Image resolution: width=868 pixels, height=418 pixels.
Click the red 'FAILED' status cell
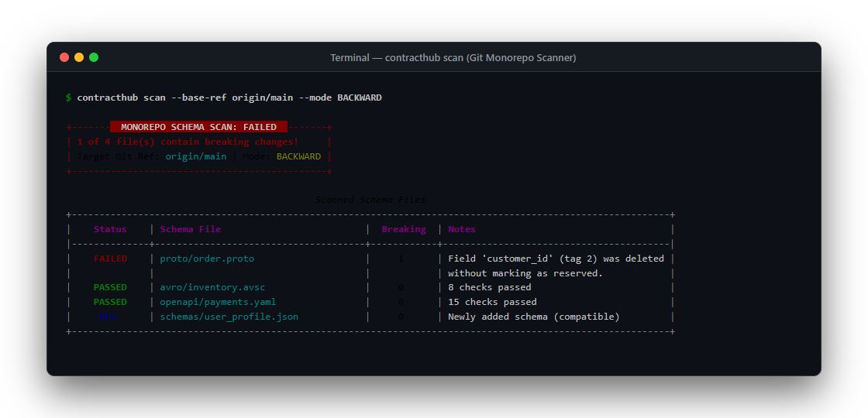tap(110, 259)
